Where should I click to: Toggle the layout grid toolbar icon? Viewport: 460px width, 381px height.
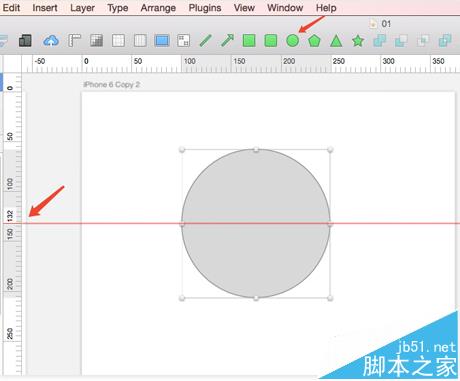click(118, 41)
